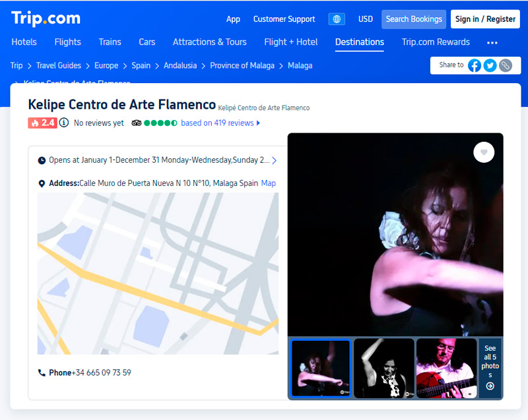Image resolution: width=528 pixels, height=420 pixels.
Task: Select the Destinations tab
Action: tap(359, 42)
